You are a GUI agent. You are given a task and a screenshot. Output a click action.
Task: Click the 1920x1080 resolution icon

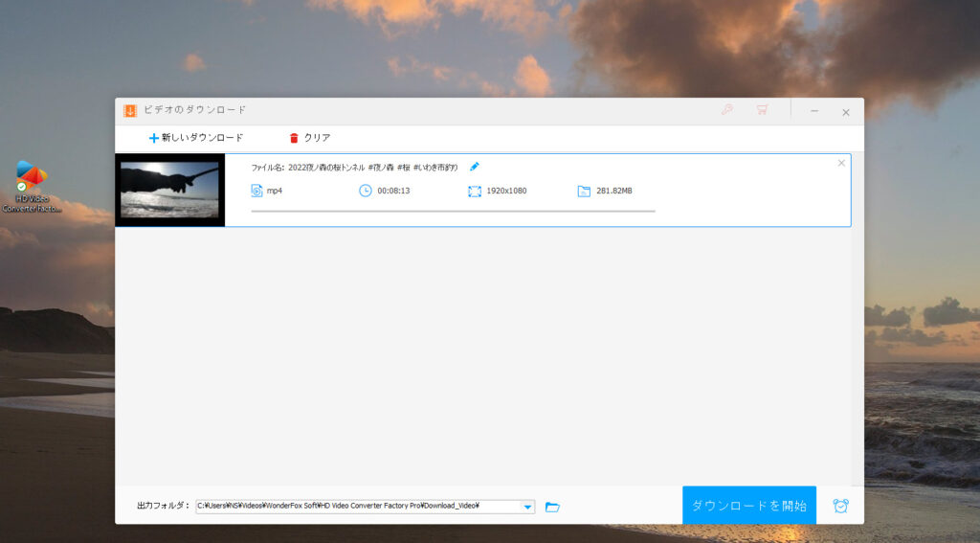474,191
